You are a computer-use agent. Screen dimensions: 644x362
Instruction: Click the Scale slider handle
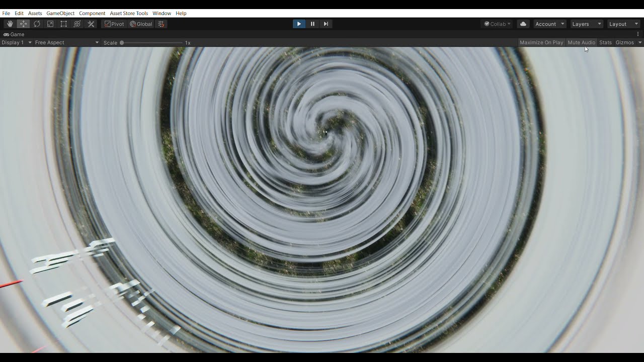[x=122, y=43]
